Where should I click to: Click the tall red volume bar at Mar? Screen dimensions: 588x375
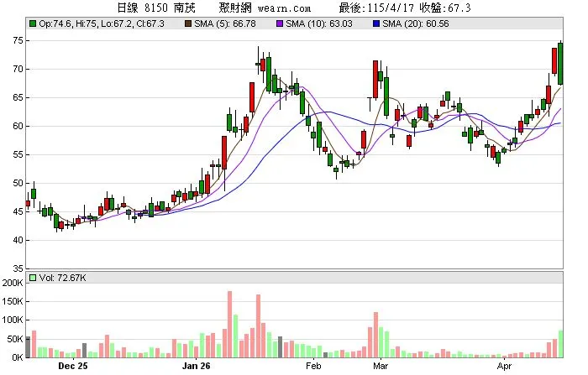coord(375,335)
